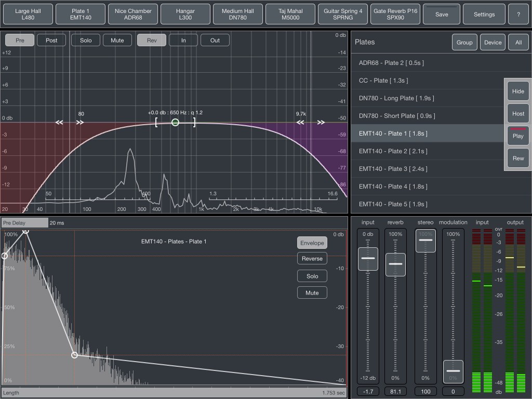Image resolution: width=532 pixels, height=399 pixels.
Task: Click the right arrows beside the 9.7k marker
Action: tap(321, 123)
